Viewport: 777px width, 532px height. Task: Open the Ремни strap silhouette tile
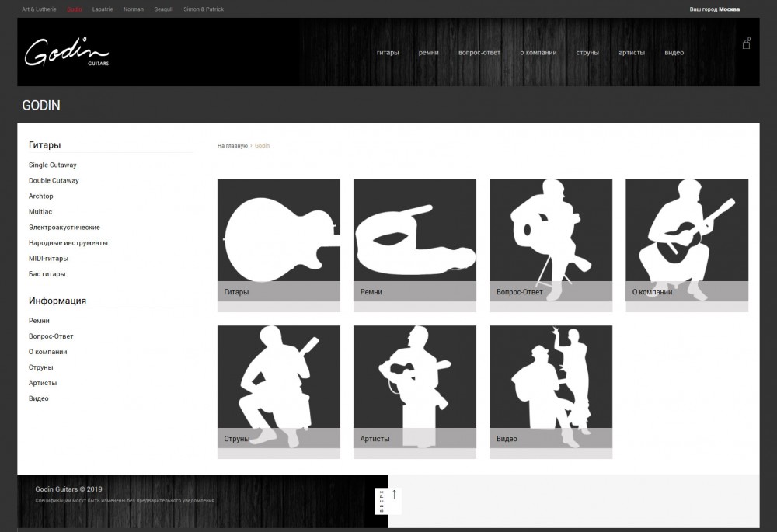415,245
